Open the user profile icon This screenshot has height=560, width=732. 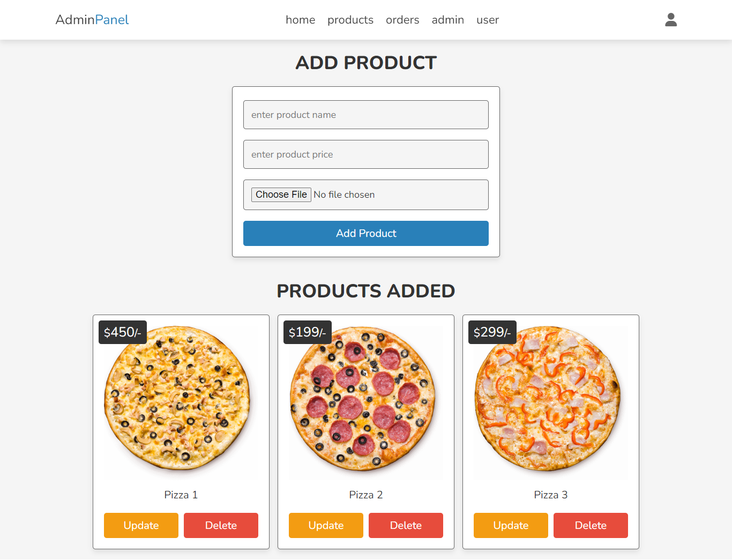(x=670, y=20)
